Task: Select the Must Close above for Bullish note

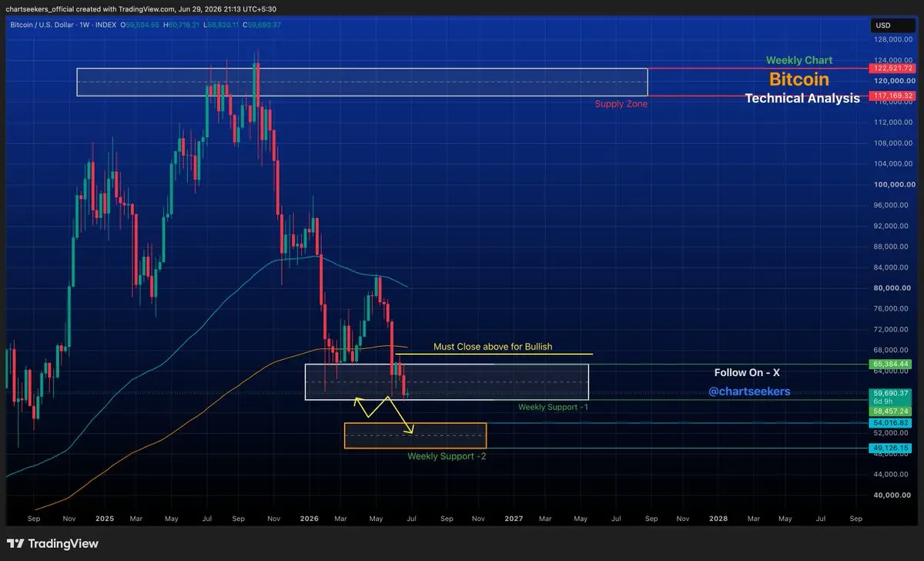Action: click(493, 347)
